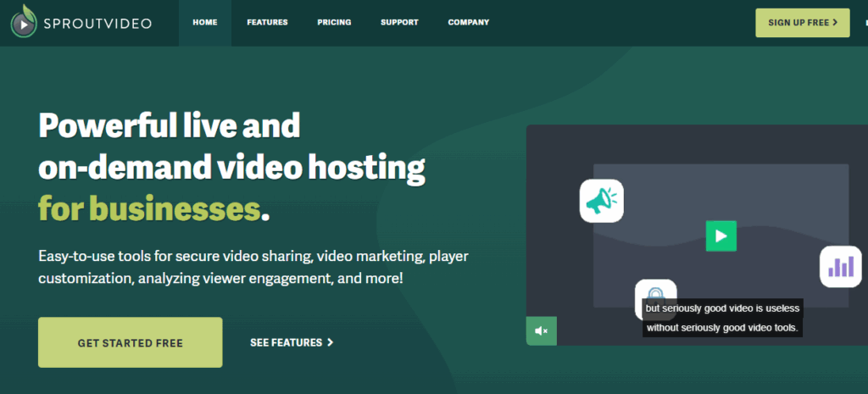Click the megaphone marketing icon
This screenshot has height=394, width=868.
click(x=601, y=201)
